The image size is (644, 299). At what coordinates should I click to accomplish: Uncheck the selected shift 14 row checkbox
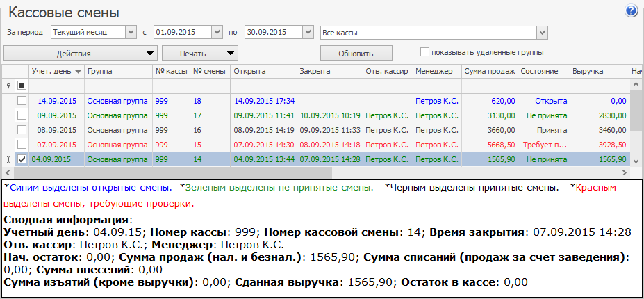[22, 159]
